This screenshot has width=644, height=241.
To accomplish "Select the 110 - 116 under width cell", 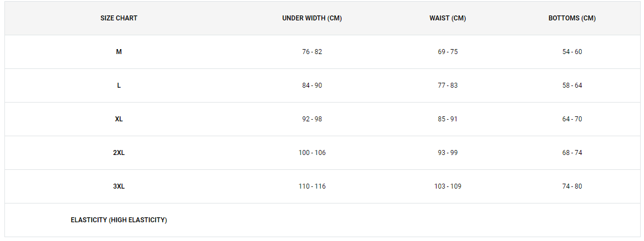I will 312,186.
